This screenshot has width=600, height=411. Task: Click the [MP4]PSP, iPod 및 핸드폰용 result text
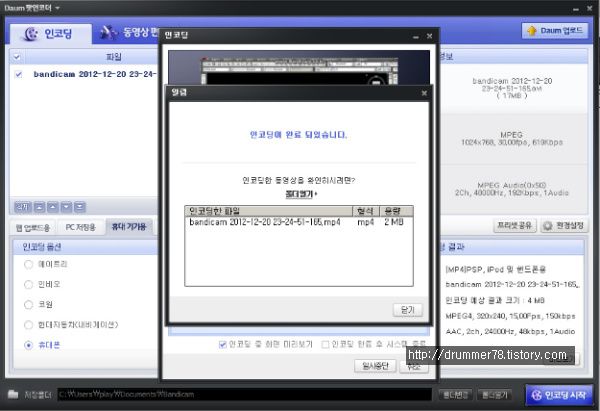coord(496,269)
